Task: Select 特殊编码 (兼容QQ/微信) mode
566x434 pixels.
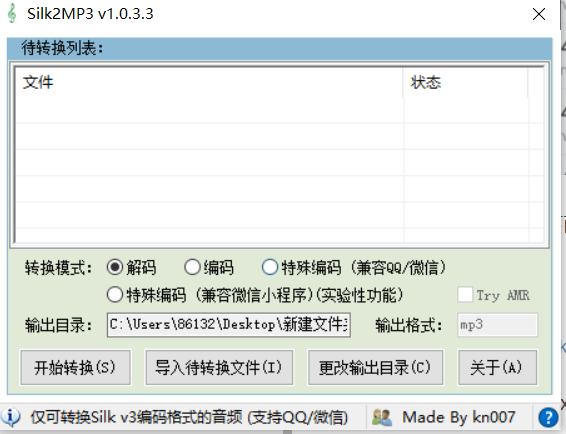Action: [270, 268]
